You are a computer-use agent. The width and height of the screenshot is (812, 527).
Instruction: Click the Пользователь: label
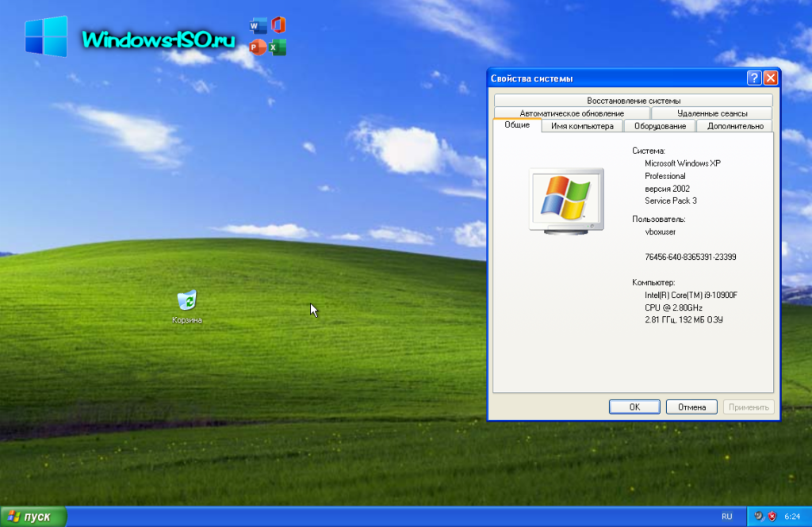click(659, 219)
